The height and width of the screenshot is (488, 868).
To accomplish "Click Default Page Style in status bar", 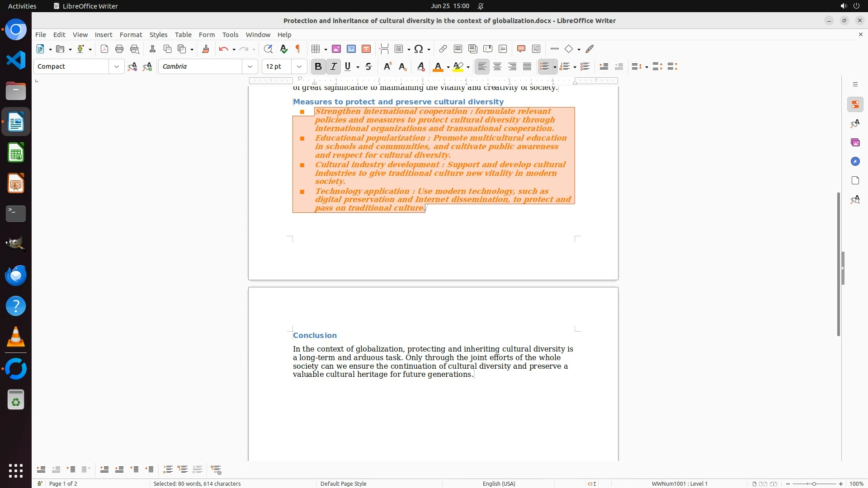I will [343, 483].
